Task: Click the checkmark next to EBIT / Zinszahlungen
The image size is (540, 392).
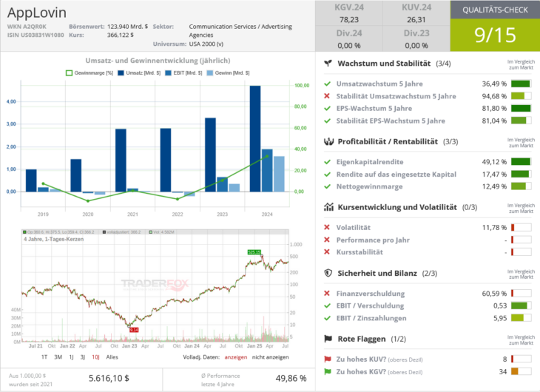Action: click(x=327, y=318)
